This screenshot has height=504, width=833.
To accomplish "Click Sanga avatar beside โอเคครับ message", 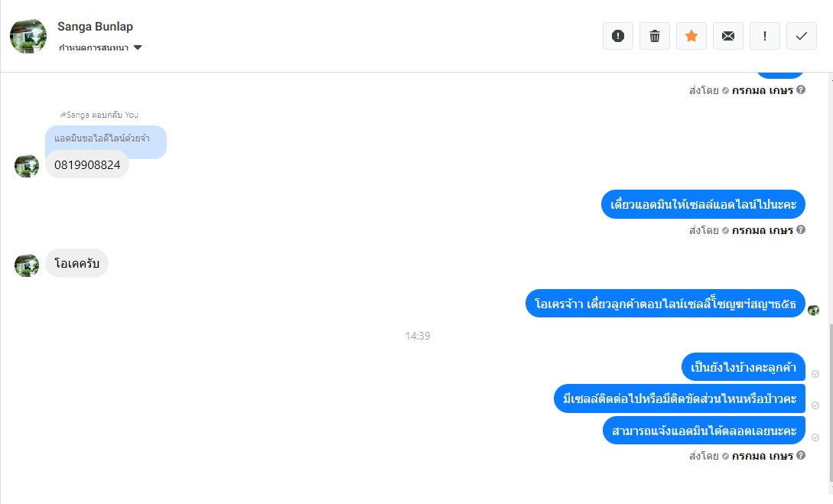I will pos(27,265).
